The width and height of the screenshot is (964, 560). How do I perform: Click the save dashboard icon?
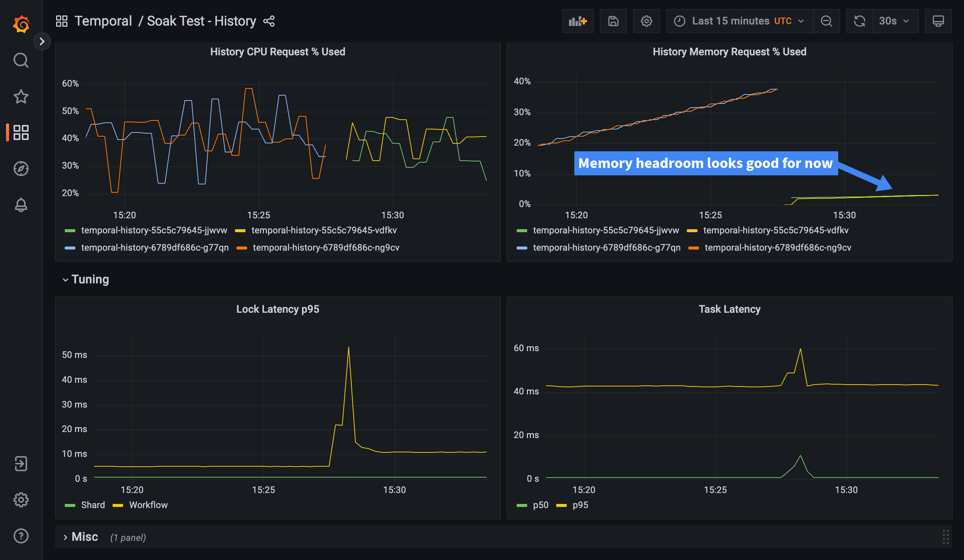click(x=613, y=21)
